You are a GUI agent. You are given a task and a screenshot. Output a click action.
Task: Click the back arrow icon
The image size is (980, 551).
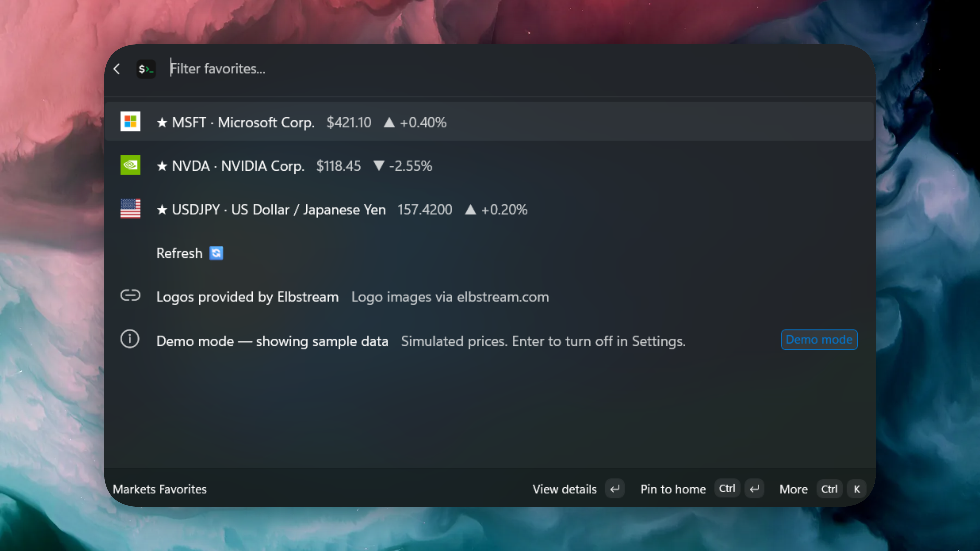pos(117,69)
